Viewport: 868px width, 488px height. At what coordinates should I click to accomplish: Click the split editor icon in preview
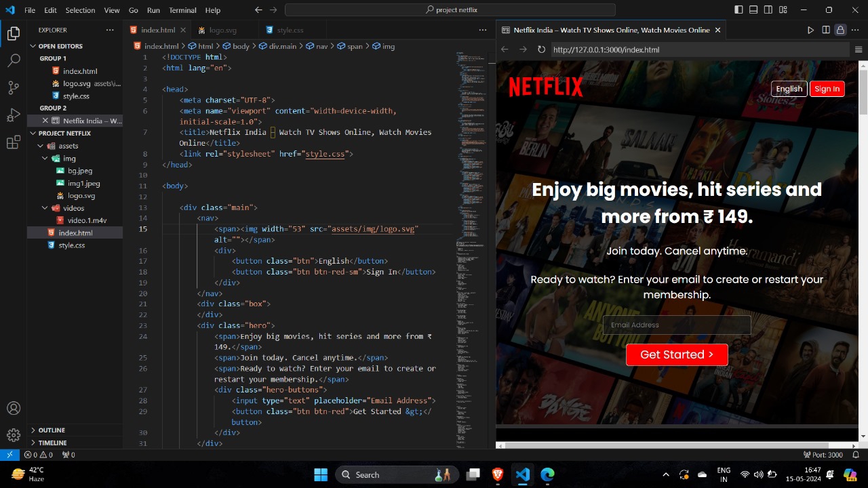click(x=825, y=30)
